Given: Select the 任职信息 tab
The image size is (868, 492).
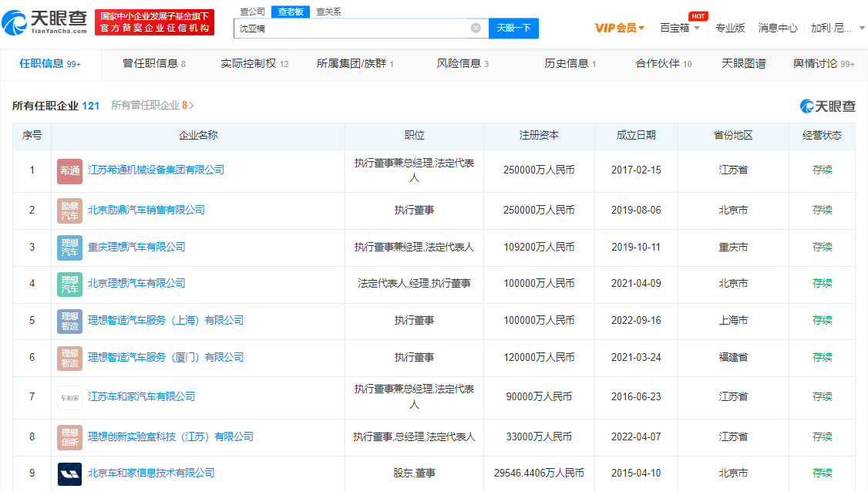Looking at the screenshot, I should [50, 64].
